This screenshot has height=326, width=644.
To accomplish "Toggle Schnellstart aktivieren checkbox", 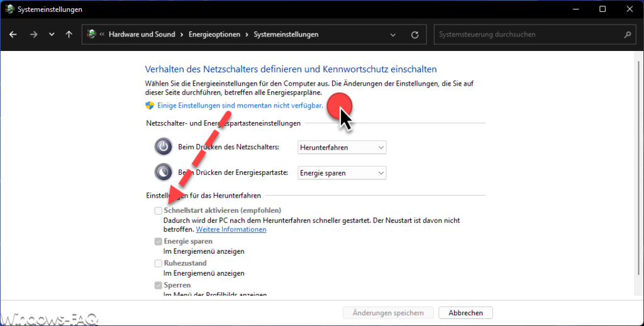I will [x=158, y=210].
